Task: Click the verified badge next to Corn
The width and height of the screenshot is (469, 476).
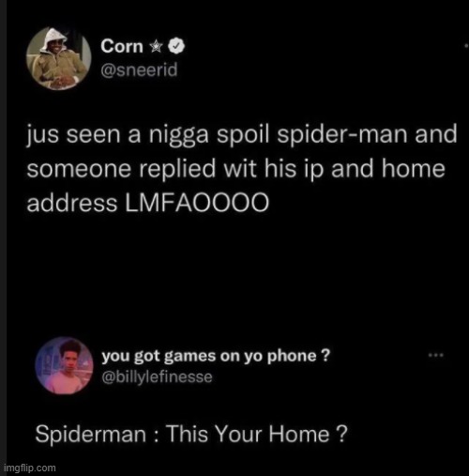Action: 176,46
